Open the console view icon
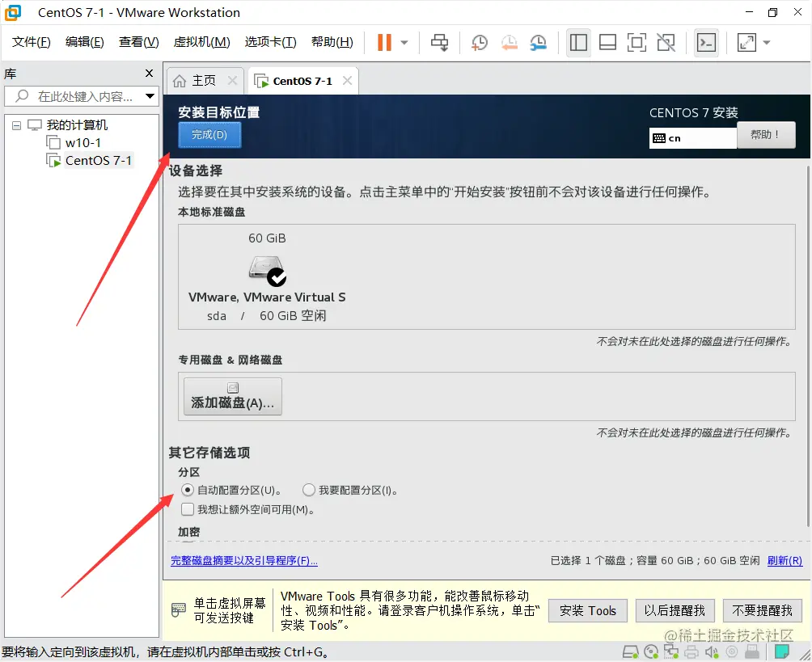The image size is (812, 662). 706,43
